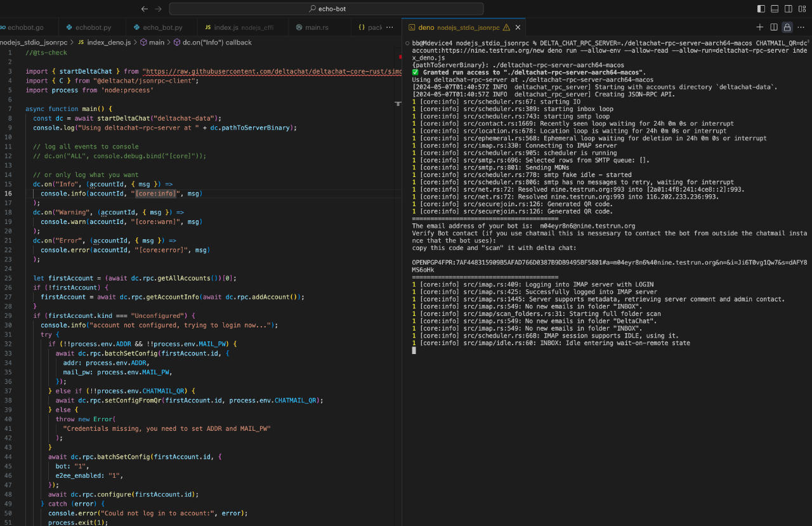Click the lock editor group icon

click(787, 27)
